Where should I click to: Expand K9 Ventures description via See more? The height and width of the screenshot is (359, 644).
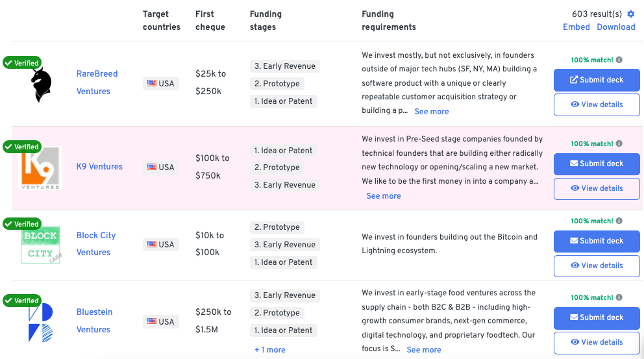click(384, 196)
